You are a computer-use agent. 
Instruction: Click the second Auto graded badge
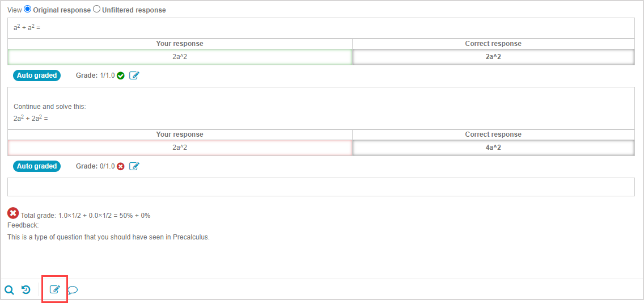[37, 166]
